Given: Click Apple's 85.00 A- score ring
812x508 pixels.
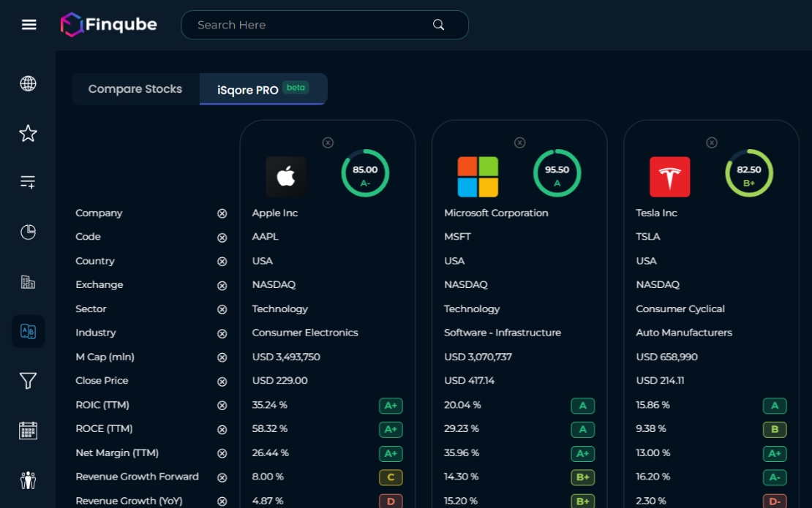Looking at the screenshot, I should point(365,173).
